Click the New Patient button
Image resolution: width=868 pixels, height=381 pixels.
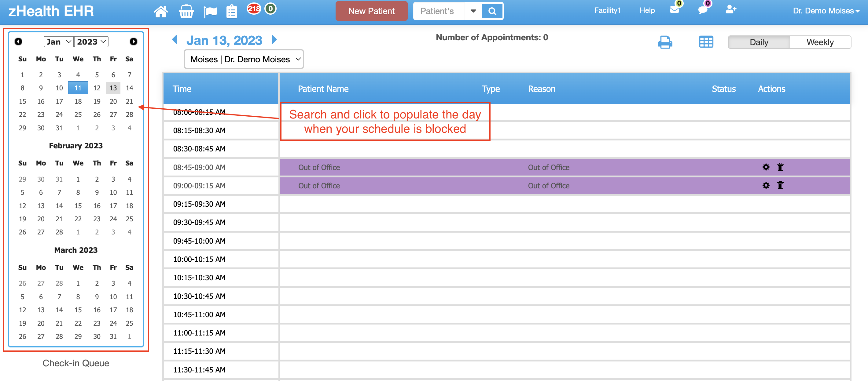[371, 11]
